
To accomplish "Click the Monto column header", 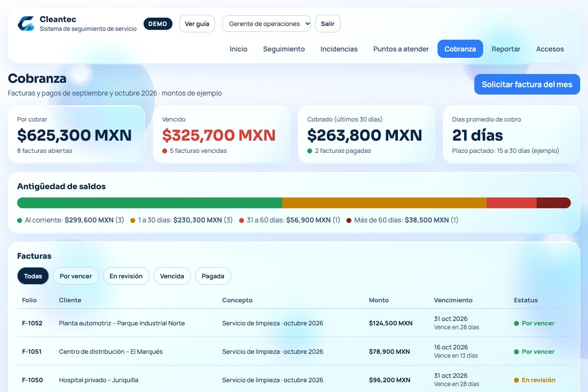I will 379,300.
